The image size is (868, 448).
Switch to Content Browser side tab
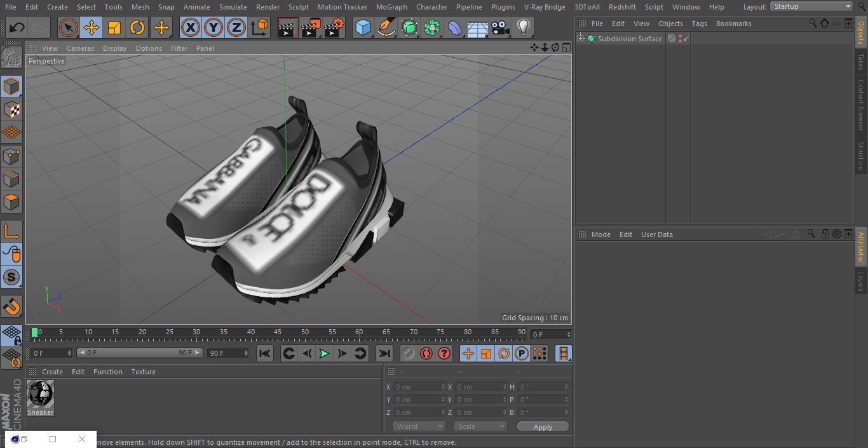click(x=861, y=105)
